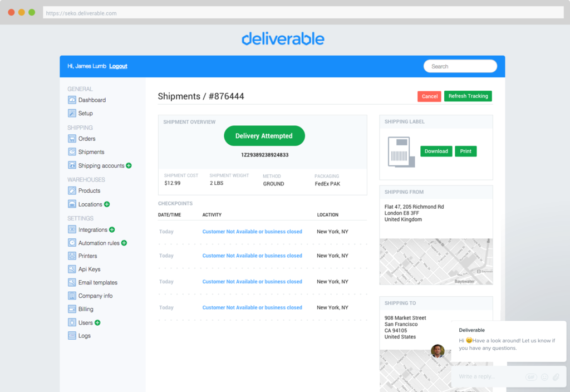Open Email templates settings
Screen dimensions: 570x392
click(x=98, y=282)
